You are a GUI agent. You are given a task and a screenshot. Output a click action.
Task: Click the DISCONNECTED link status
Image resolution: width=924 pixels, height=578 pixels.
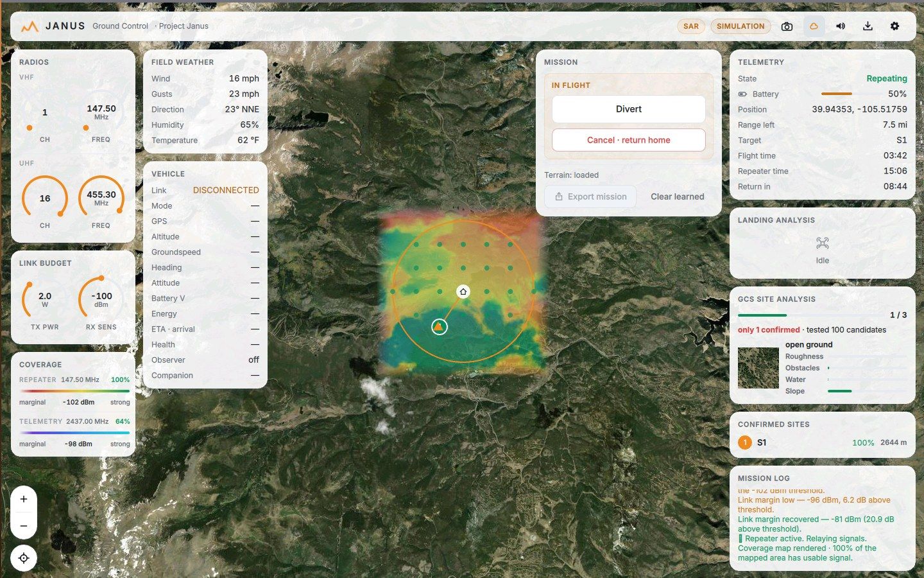(226, 191)
